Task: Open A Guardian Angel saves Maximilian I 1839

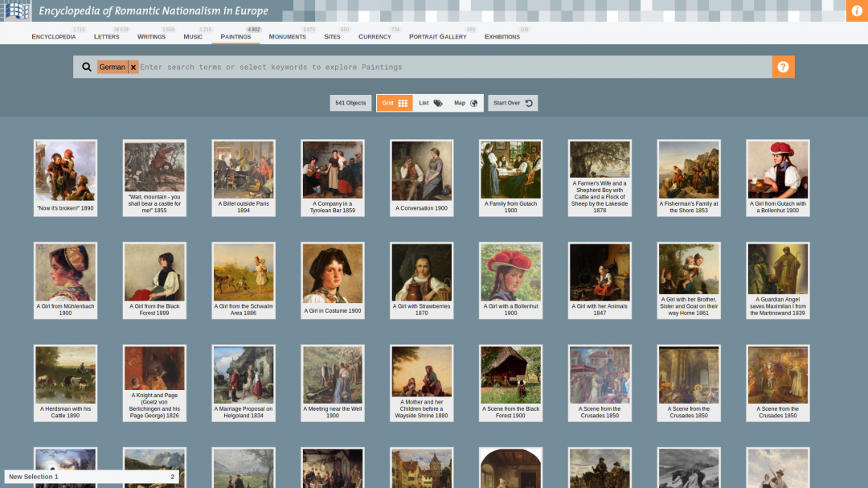Action: click(778, 281)
